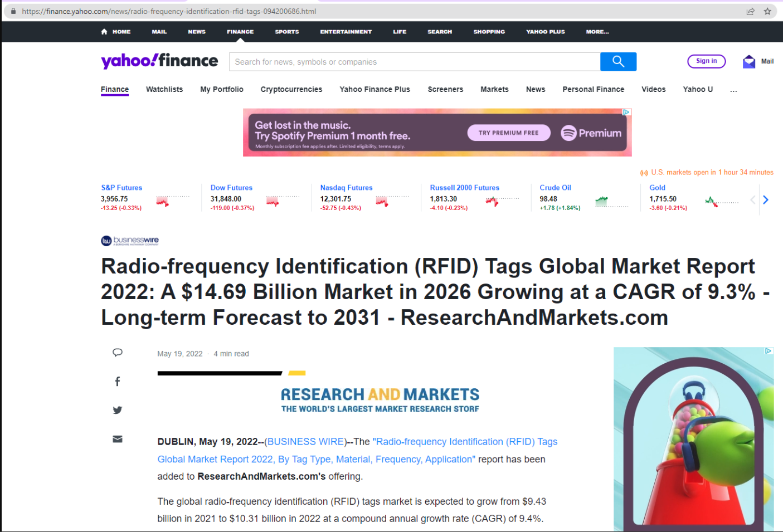The height and width of the screenshot is (532, 783).
Task: Open MORE... in the top black bar
Action: 597,32
